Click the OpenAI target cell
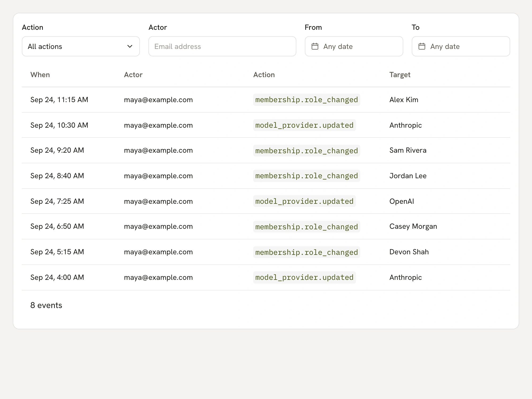Screen dimensions: 532x399 (402, 201)
